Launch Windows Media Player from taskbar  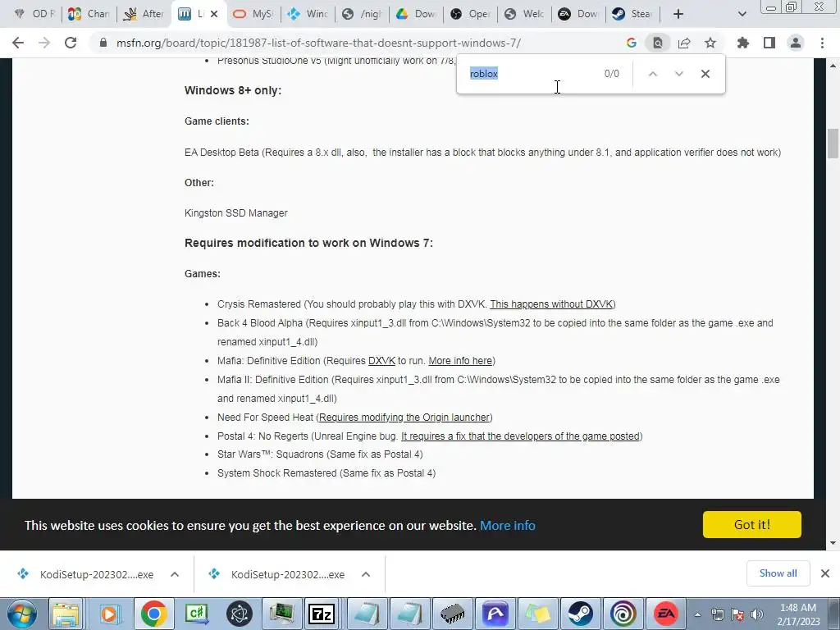coord(109,614)
